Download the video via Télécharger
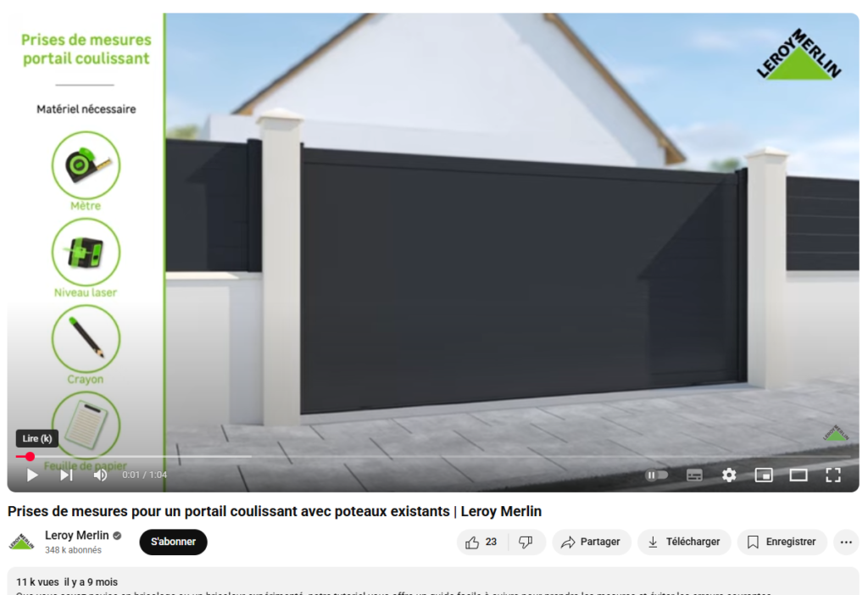This screenshot has height=595, width=868. (x=683, y=542)
